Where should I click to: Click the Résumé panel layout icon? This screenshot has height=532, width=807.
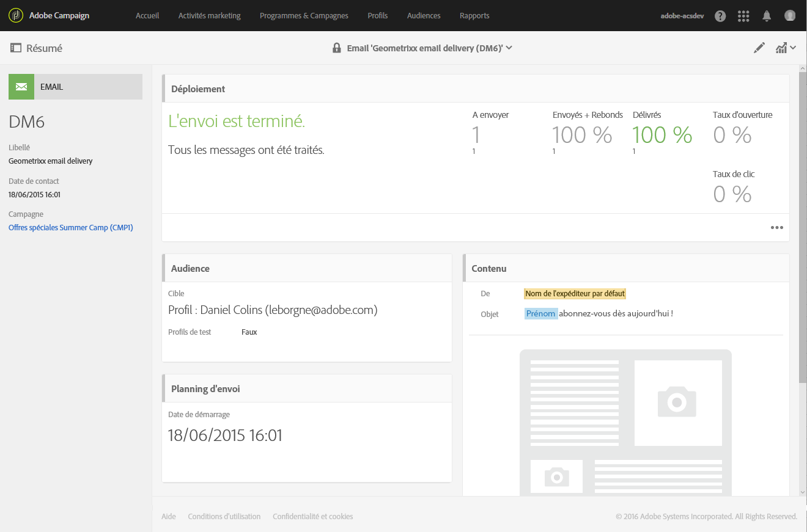pos(16,48)
